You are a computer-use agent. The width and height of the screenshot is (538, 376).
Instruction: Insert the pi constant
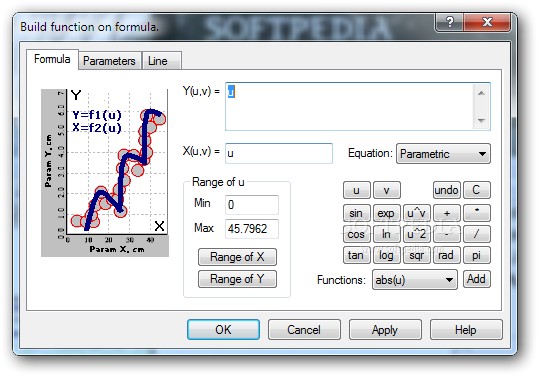pyautogui.click(x=477, y=255)
